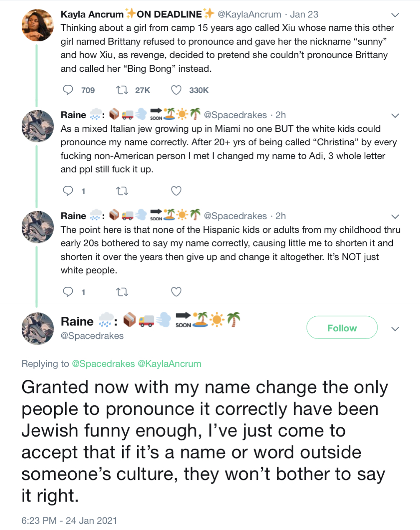Viewport: 420px width, 530px height.
Task: Open the 6:23 PM - 24 Jan 2021 timestamp
Action: click(69, 520)
